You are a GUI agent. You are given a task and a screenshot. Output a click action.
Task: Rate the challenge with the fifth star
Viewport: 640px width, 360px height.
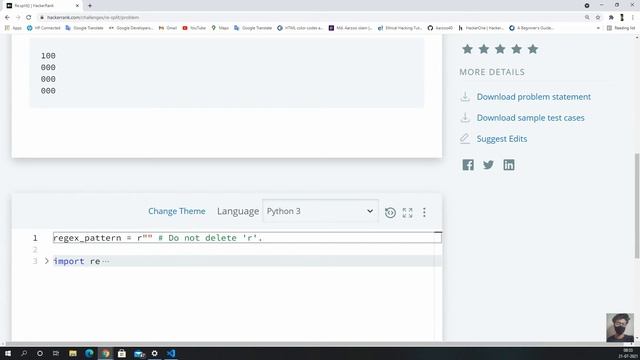pyautogui.click(x=533, y=49)
